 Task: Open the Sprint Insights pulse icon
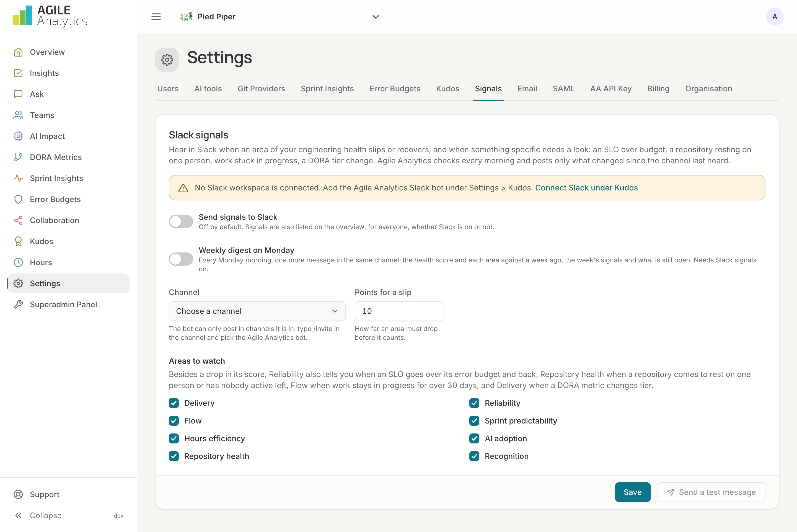(x=18, y=178)
